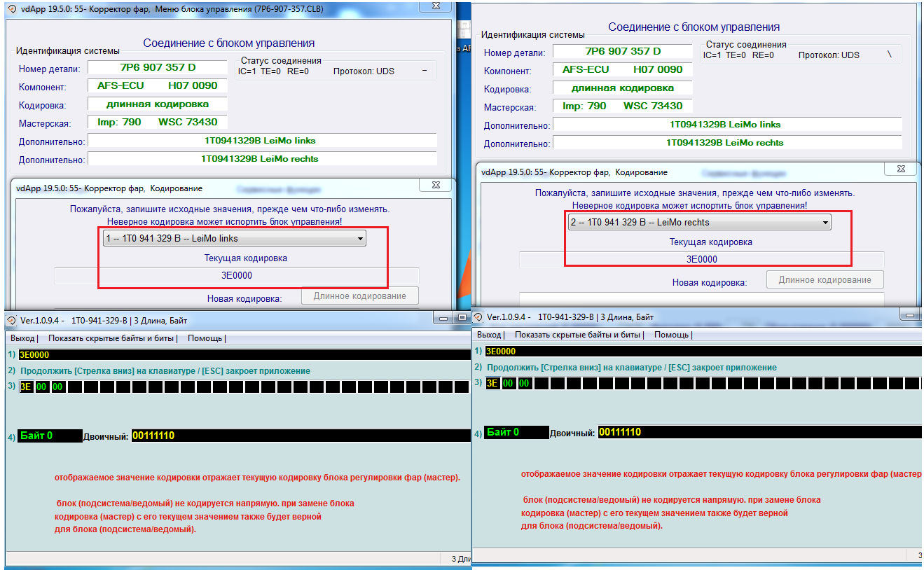This screenshot has width=924, height=570.
Task: Click the IC=1 TE=0 RE=0 status in the left window
Action: [x=273, y=71]
